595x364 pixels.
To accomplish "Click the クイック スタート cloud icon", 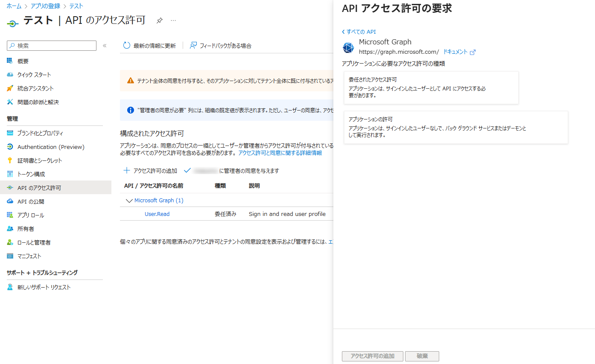I will point(10,75).
